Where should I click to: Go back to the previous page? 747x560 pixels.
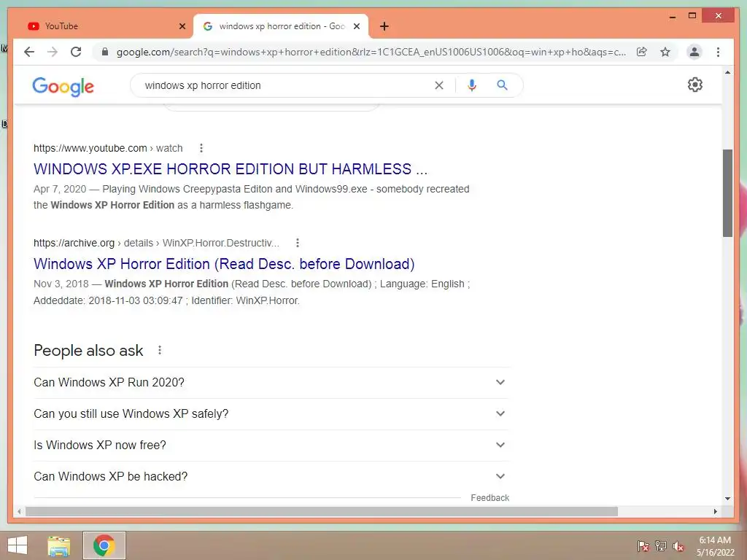[x=29, y=52]
